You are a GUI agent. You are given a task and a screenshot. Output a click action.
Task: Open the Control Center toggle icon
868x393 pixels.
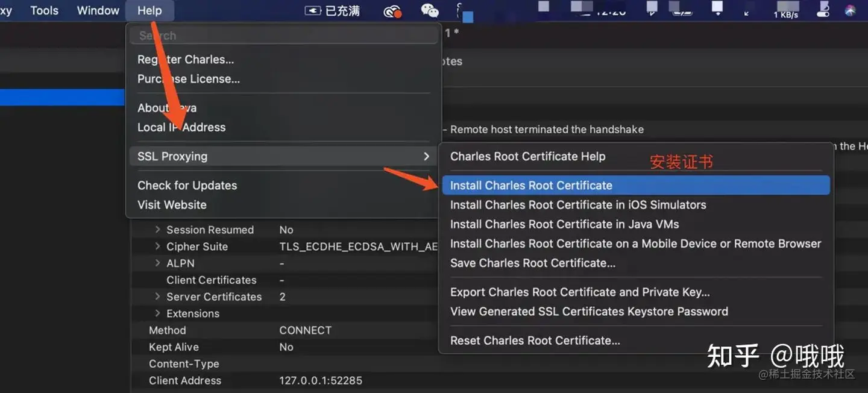pos(823,10)
